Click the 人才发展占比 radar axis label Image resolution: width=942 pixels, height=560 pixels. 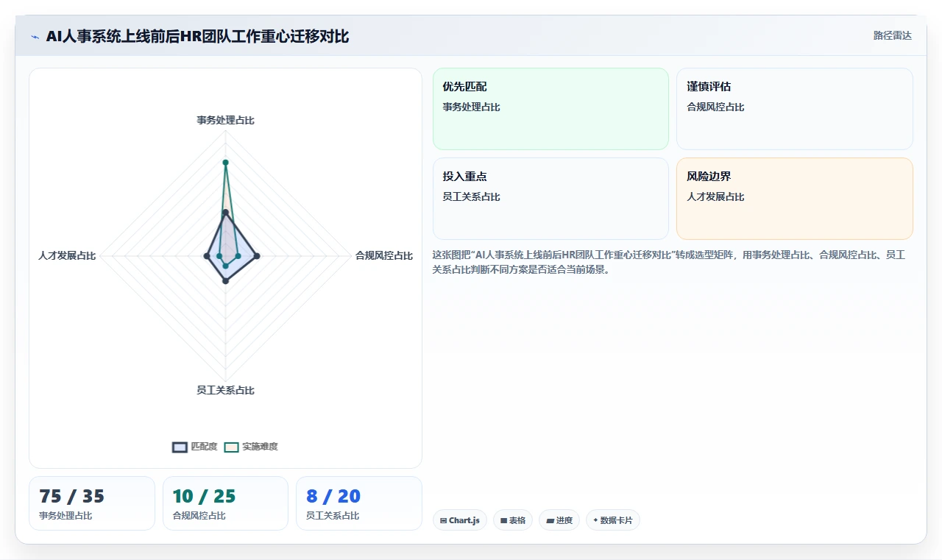click(67, 256)
